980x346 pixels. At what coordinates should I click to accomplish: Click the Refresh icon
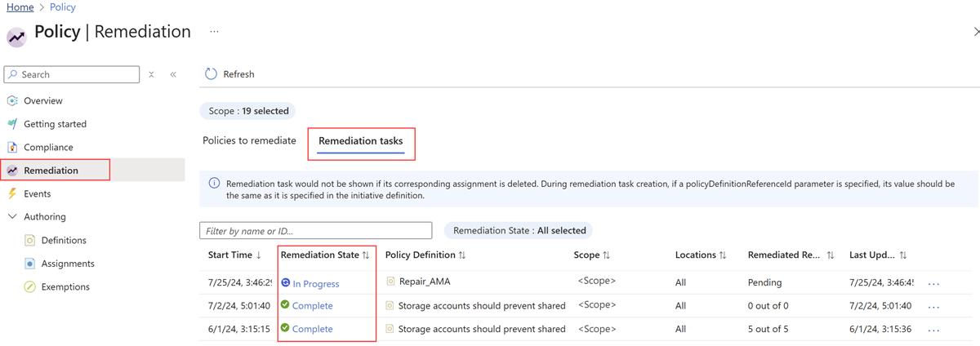(211, 73)
